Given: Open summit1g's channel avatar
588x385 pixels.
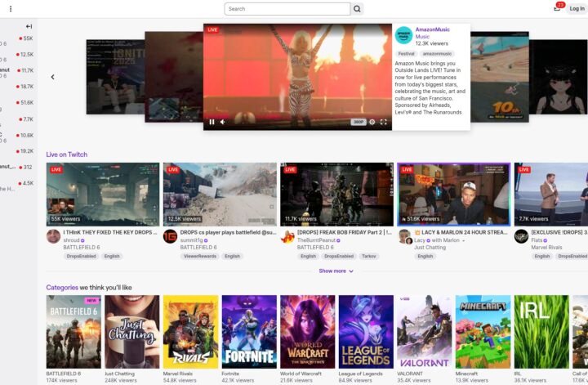Looking at the screenshot, I should click(x=170, y=236).
